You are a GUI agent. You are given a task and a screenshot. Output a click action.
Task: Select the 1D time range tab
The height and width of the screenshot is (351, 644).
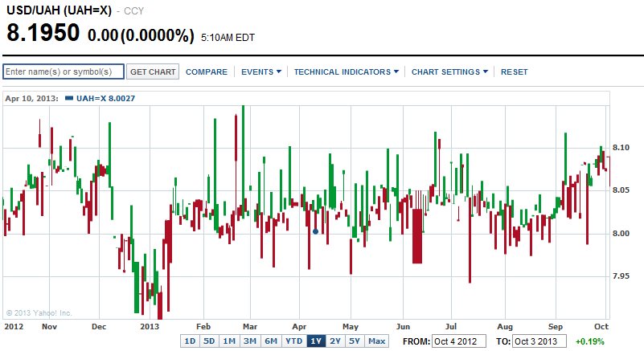190,341
